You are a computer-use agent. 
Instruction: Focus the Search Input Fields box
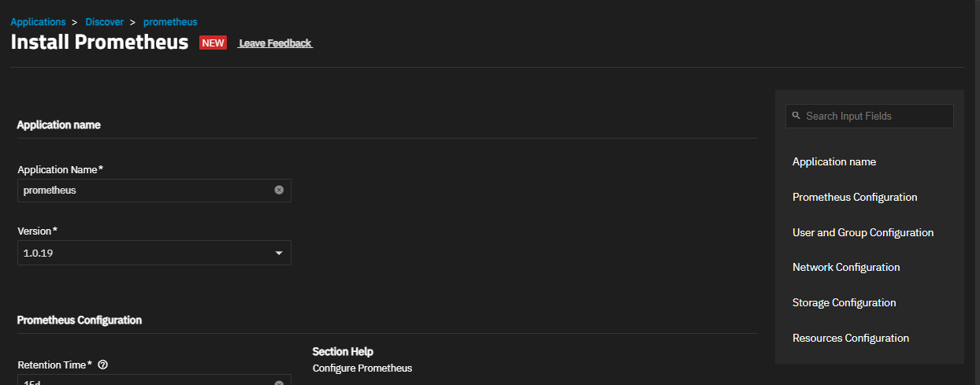coord(874,116)
